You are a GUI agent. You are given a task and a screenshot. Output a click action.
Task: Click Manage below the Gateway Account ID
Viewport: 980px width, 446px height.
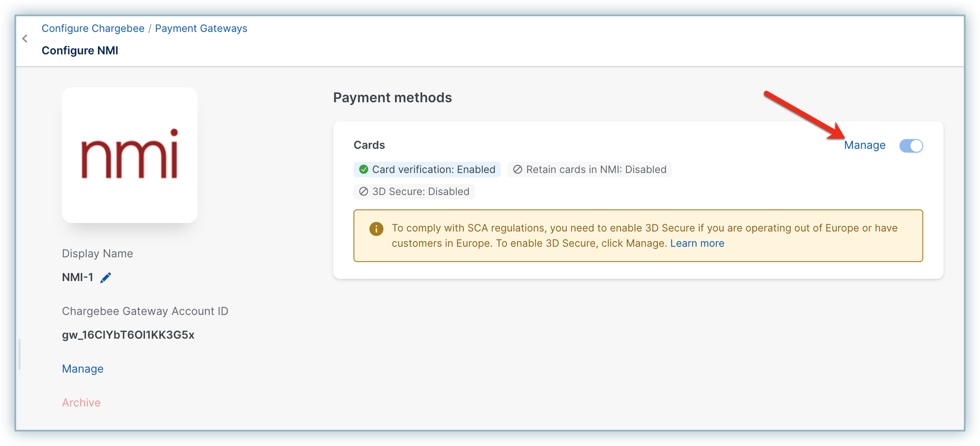coord(83,369)
